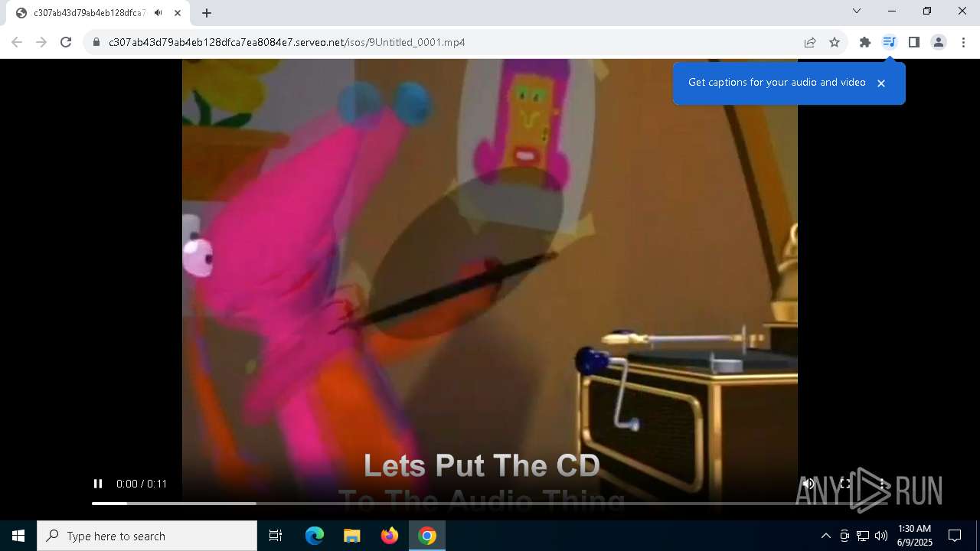The width and height of the screenshot is (980, 551).
Task: Click the address bar URL
Action: pyautogui.click(x=287, y=42)
